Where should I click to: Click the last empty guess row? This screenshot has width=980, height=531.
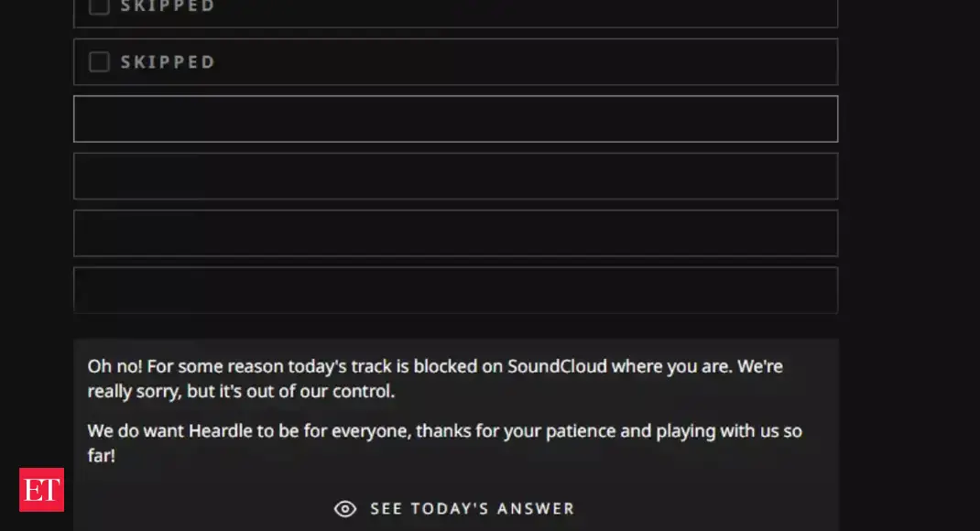(x=455, y=289)
